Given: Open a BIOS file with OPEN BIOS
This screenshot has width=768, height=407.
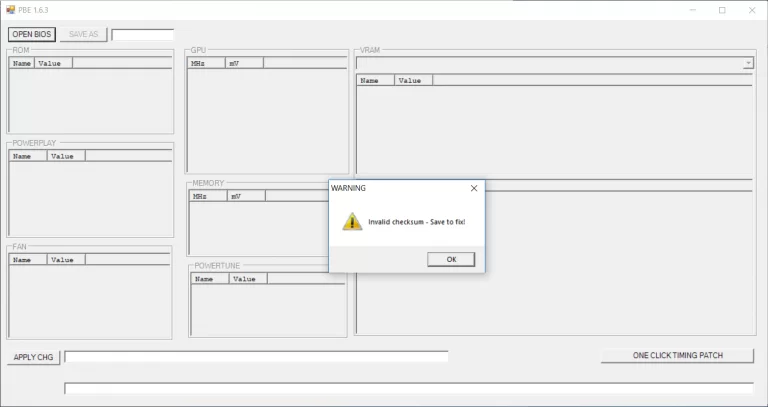Looking at the screenshot, I should click(32, 34).
